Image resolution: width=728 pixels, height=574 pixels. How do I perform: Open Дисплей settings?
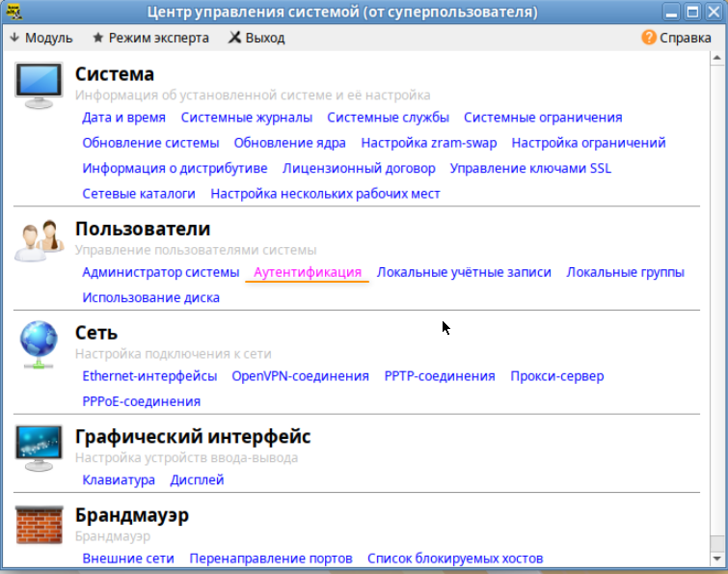click(197, 479)
